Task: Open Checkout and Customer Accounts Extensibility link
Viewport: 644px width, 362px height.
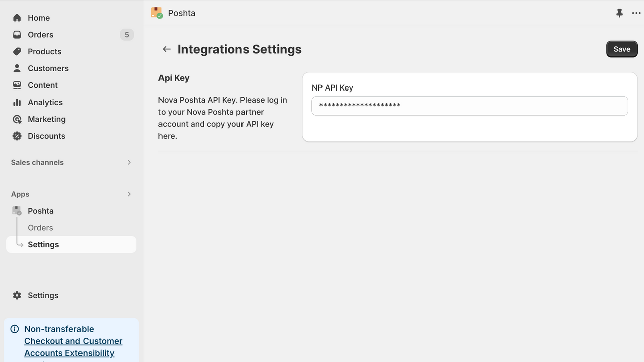Action: pos(73,347)
